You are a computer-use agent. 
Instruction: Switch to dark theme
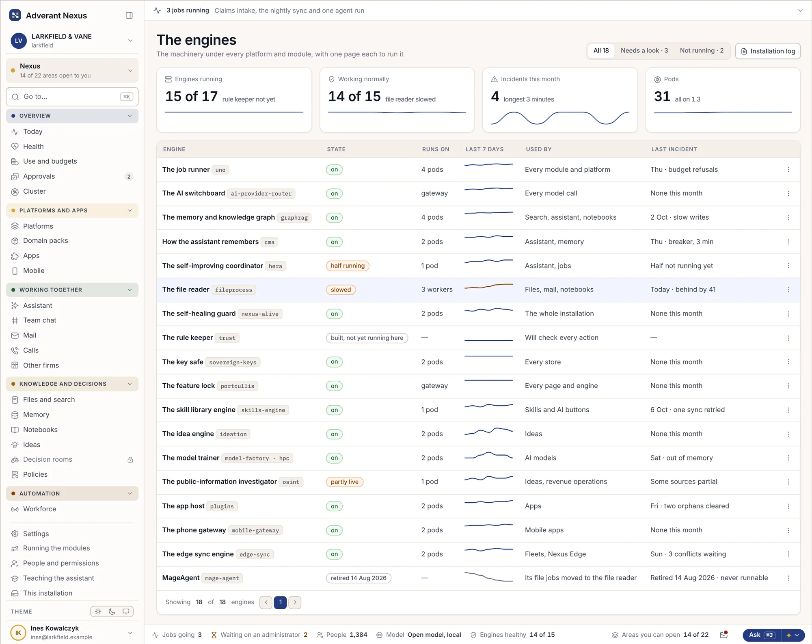click(x=112, y=612)
